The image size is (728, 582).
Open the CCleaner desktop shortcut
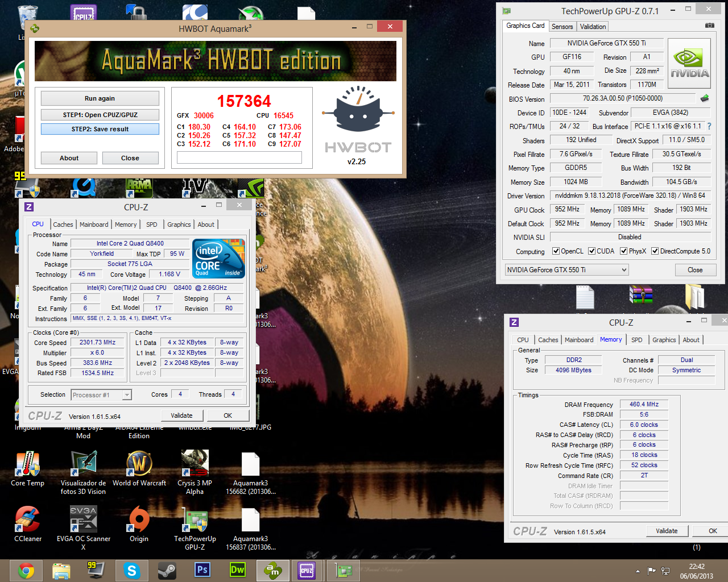[27, 525]
